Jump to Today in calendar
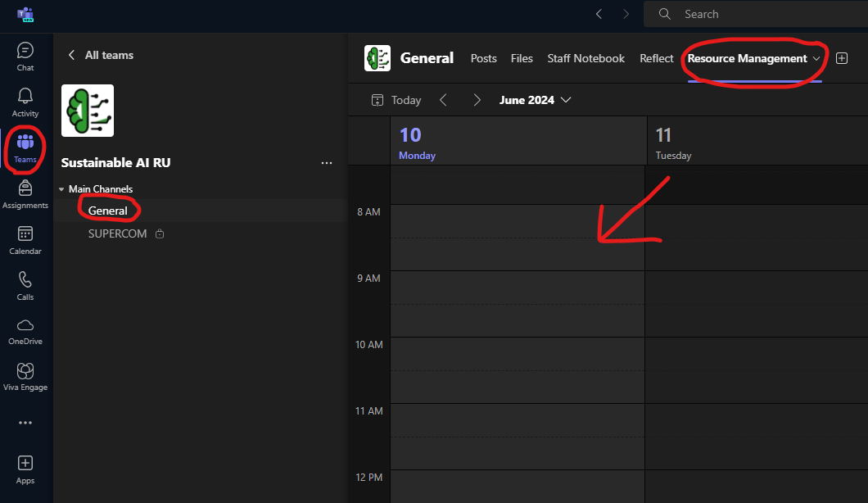Screen dimensions: 868x503 [x=397, y=100]
